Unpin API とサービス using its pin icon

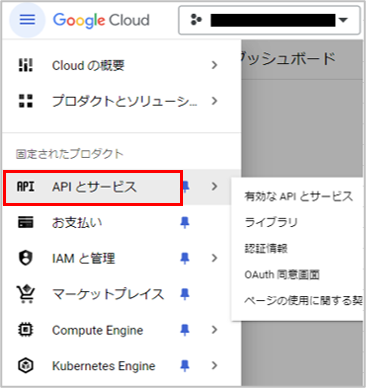coord(185,187)
